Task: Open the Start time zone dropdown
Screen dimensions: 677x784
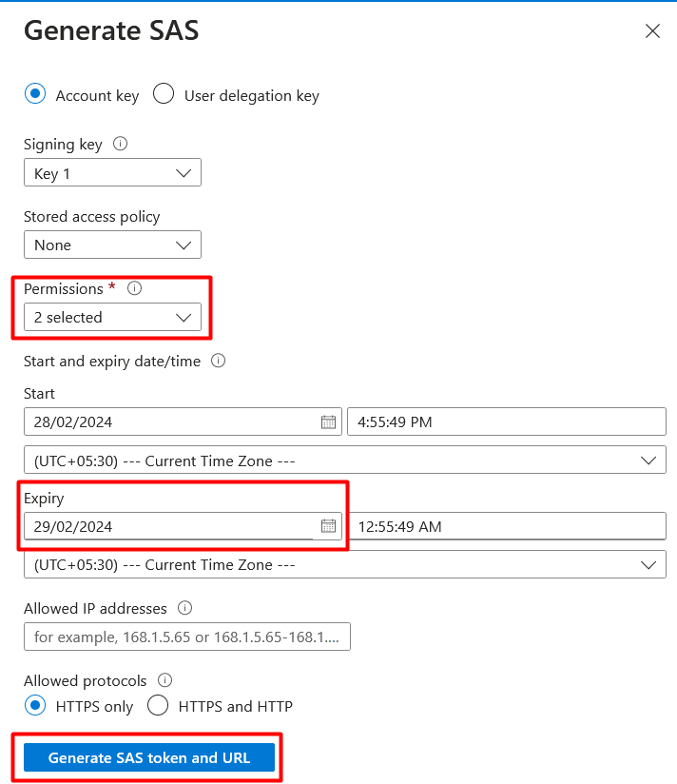Action: 345,460
